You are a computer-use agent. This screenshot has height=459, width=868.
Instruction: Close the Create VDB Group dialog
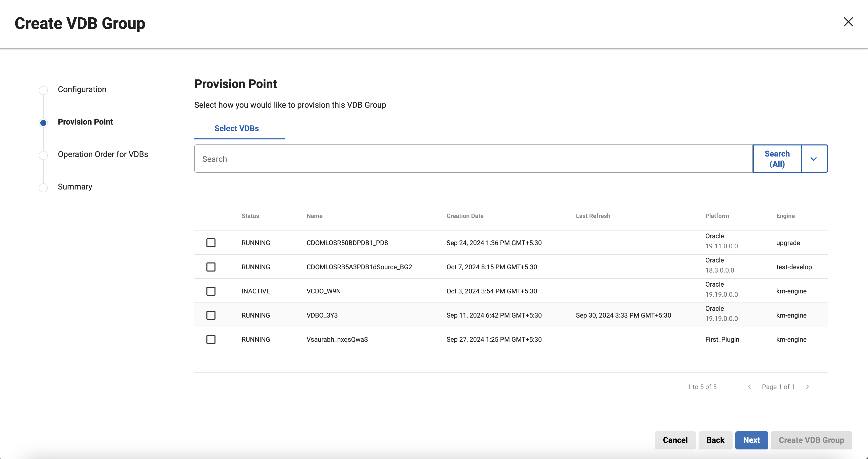(x=848, y=22)
